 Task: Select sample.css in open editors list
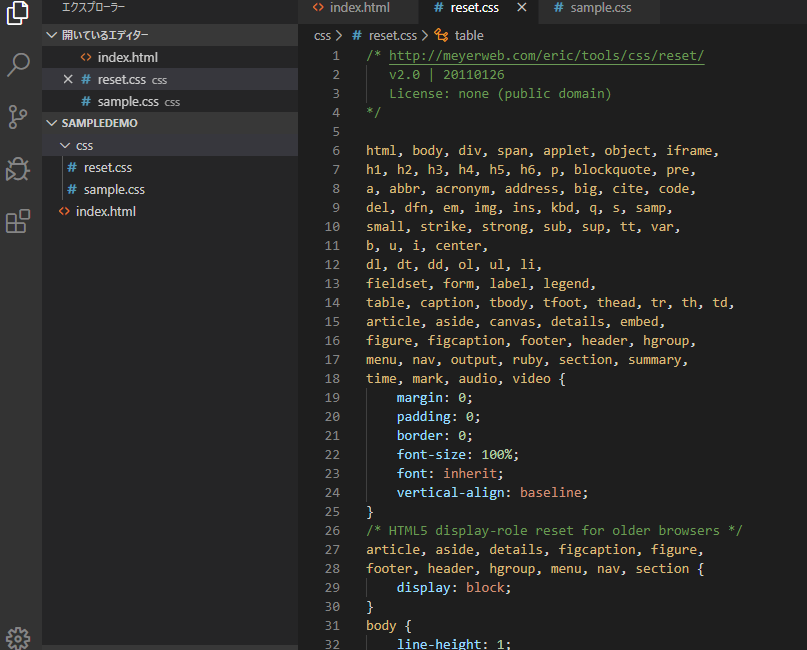(128, 101)
